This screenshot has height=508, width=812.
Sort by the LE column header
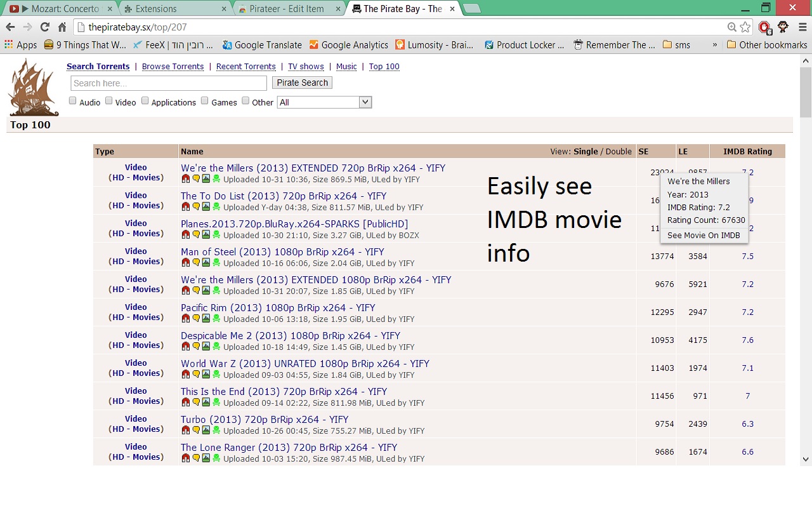click(x=683, y=151)
